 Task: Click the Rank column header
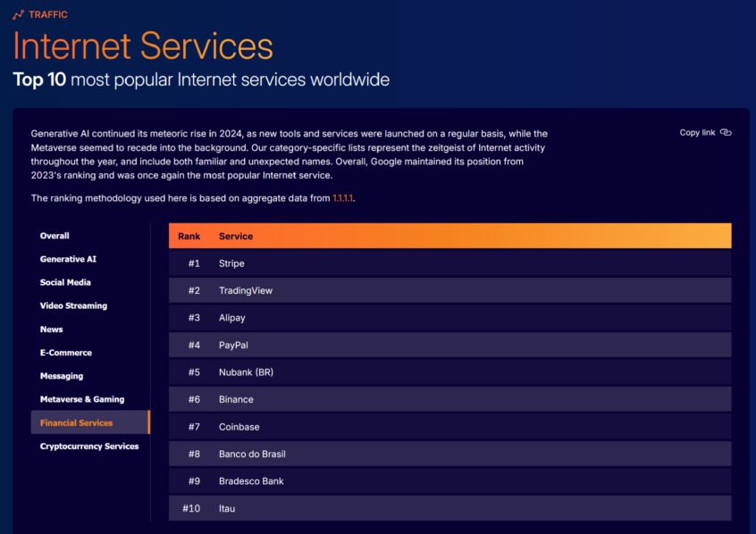(189, 236)
